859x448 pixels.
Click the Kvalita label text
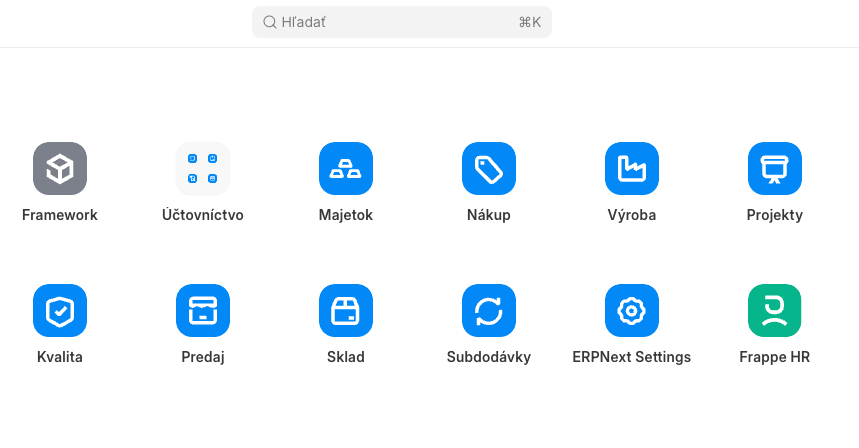click(x=60, y=357)
